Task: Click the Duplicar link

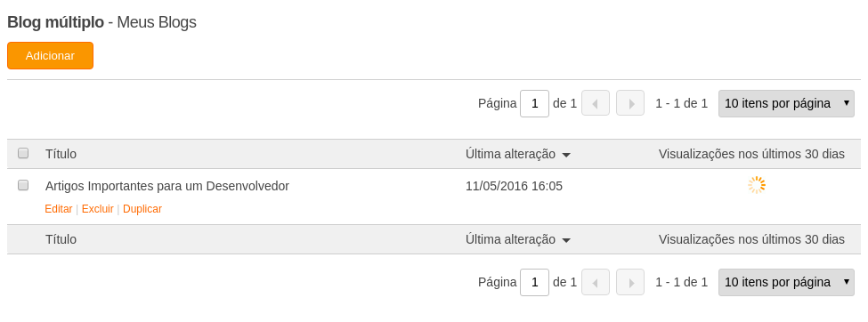Action: click(142, 209)
